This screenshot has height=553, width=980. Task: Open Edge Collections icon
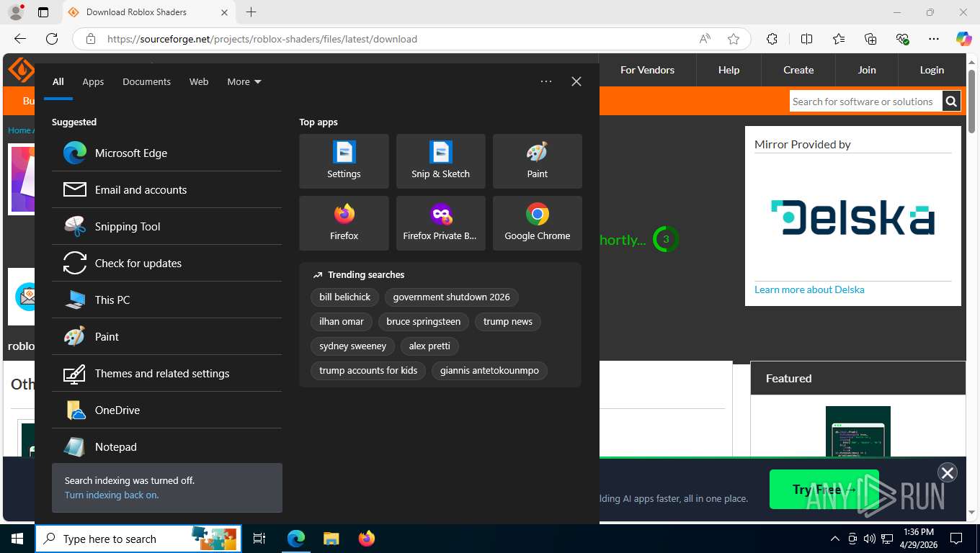click(x=870, y=39)
